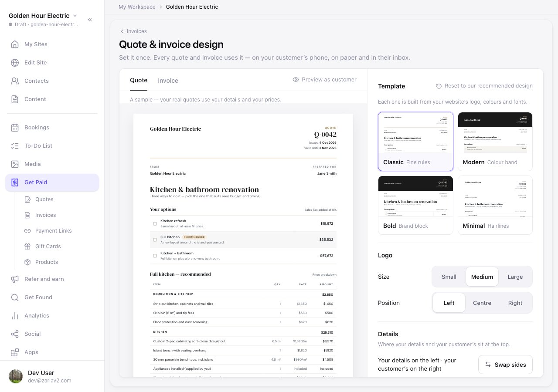The height and width of the screenshot is (392, 558).
Task: Set logo position to Right
Action: (x=515, y=303)
